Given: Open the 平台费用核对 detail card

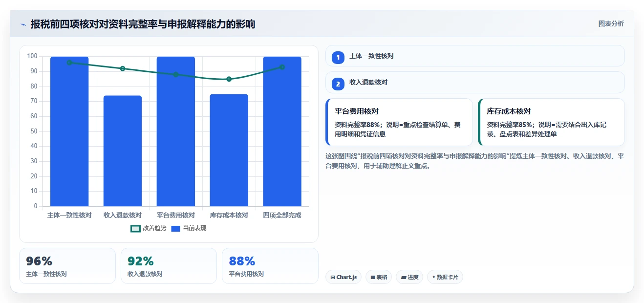Looking at the screenshot, I should (x=399, y=122).
